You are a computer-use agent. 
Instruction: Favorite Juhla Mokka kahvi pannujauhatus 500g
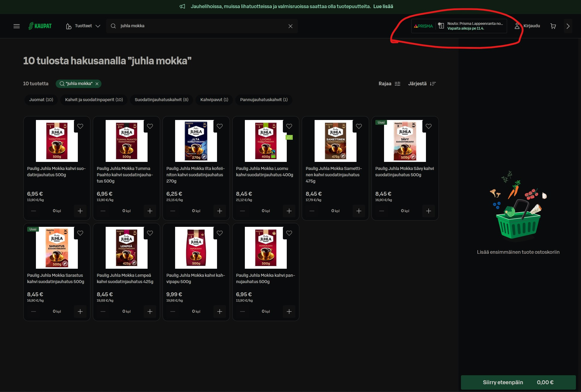pyautogui.click(x=289, y=233)
